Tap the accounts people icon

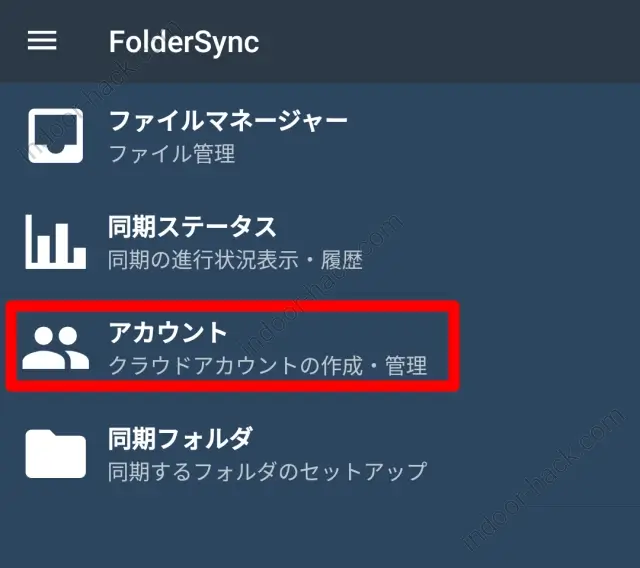tap(56, 348)
